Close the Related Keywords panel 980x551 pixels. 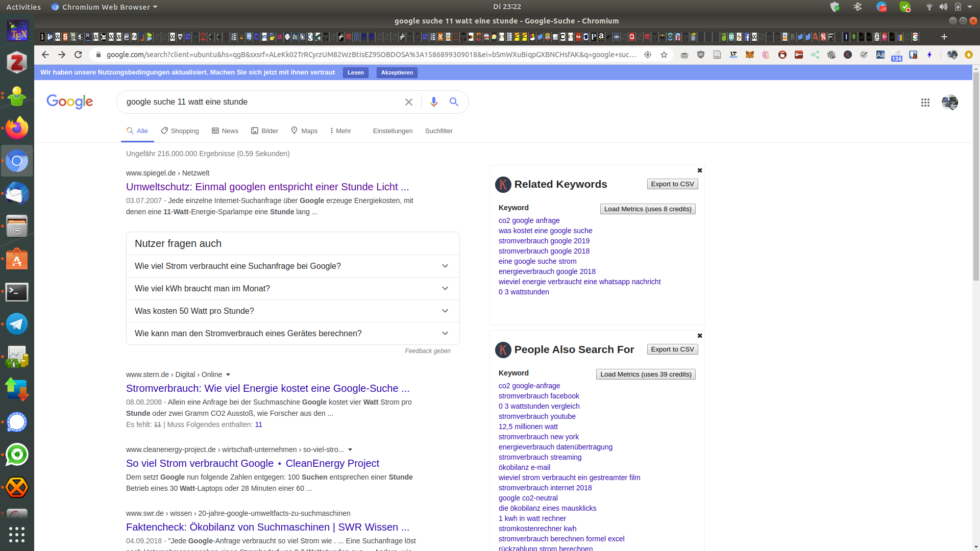(x=700, y=170)
